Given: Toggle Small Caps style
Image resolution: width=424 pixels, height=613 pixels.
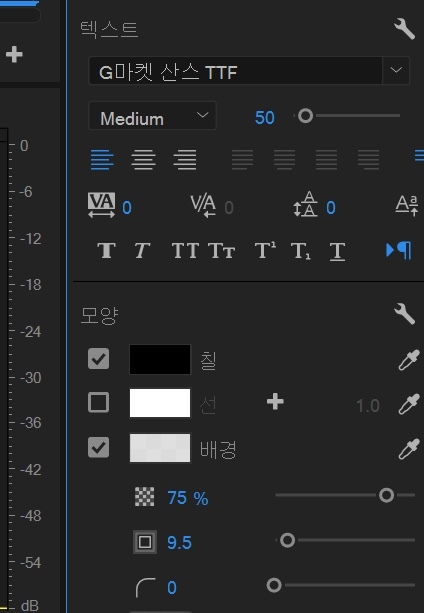Looking at the screenshot, I should click(222, 250).
